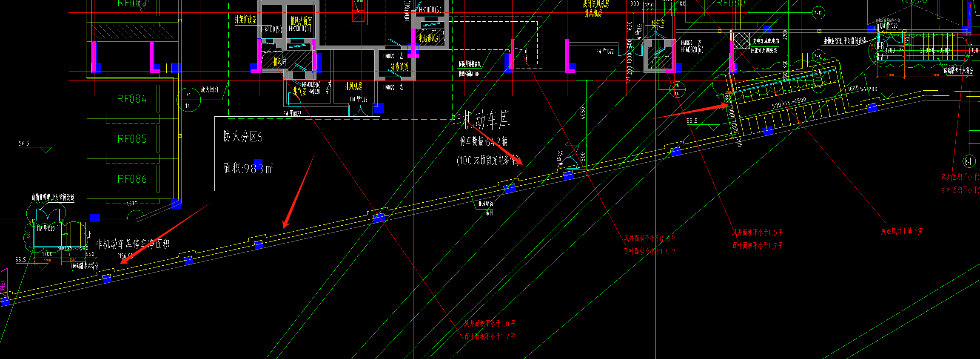
Task: Select the 放大图详 callout text
Action: (210, 89)
